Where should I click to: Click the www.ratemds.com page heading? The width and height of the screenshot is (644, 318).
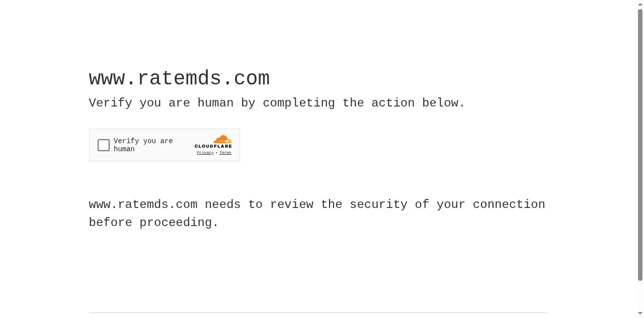[x=179, y=78]
